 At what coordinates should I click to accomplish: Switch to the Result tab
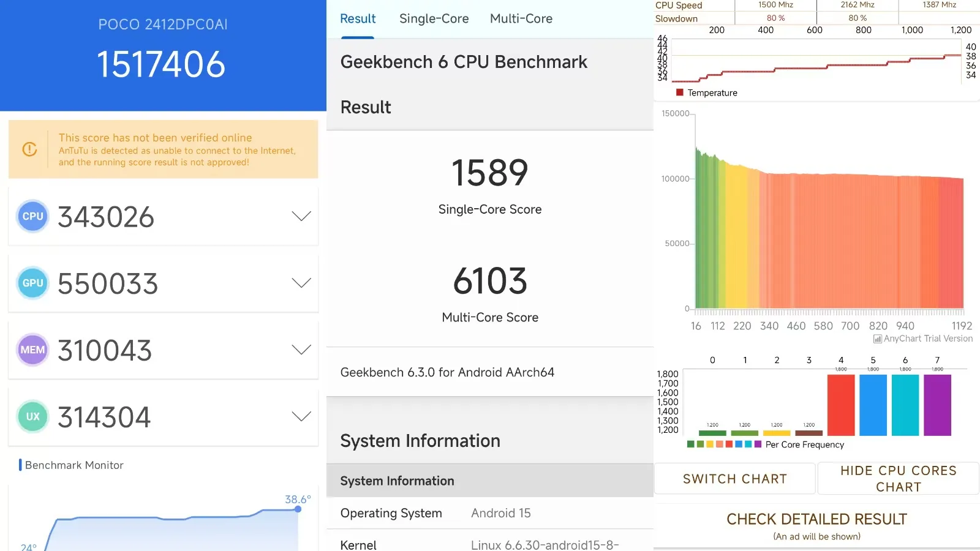click(358, 19)
